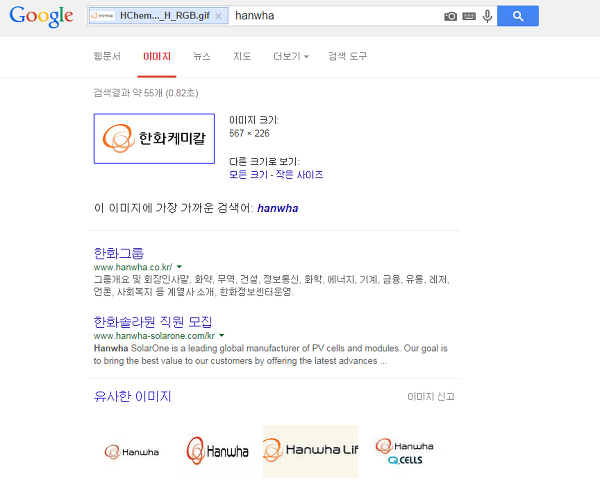Click the 이미지 신고 report link

pos(431,396)
